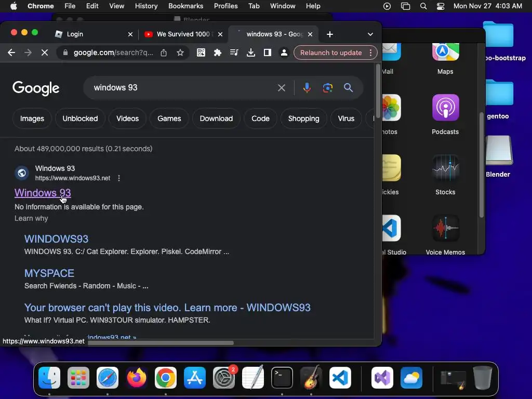Stop loading the page with the X button
This screenshot has width=532, height=399.
point(45,52)
